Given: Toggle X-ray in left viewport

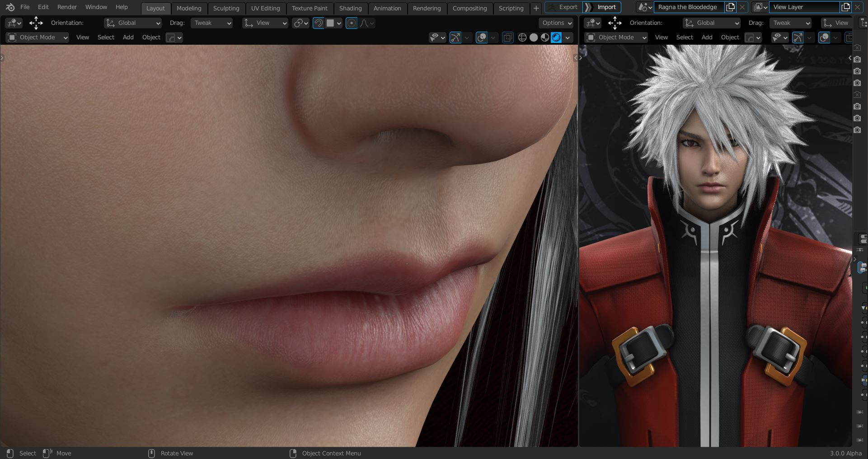Looking at the screenshot, I should point(508,37).
